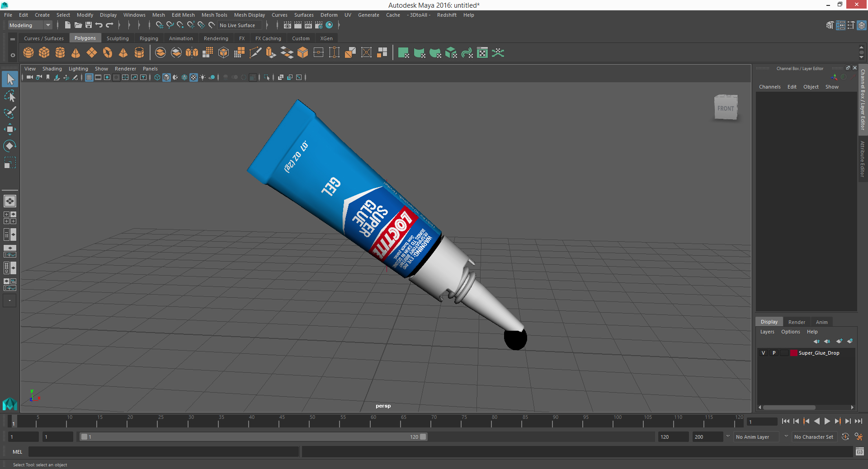The height and width of the screenshot is (469, 868).
Task: Create a polygon pipe from the shelf
Action: pos(139,53)
